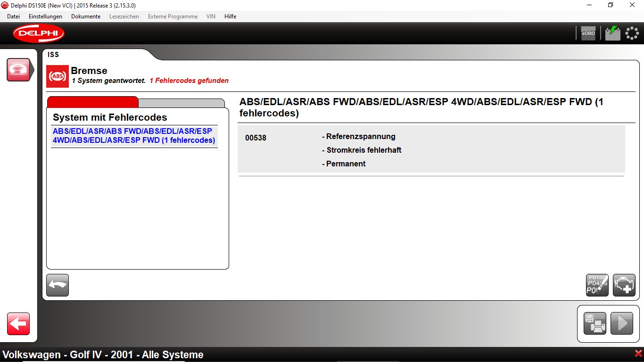644x362 pixels.
Task: Minimize the Delphi DS150E window
Action: (x=589, y=5)
